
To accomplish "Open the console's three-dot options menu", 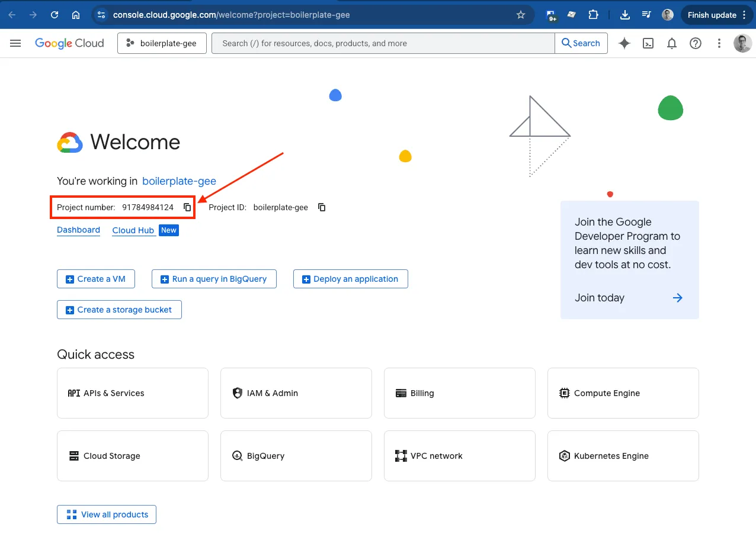I will [x=719, y=43].
